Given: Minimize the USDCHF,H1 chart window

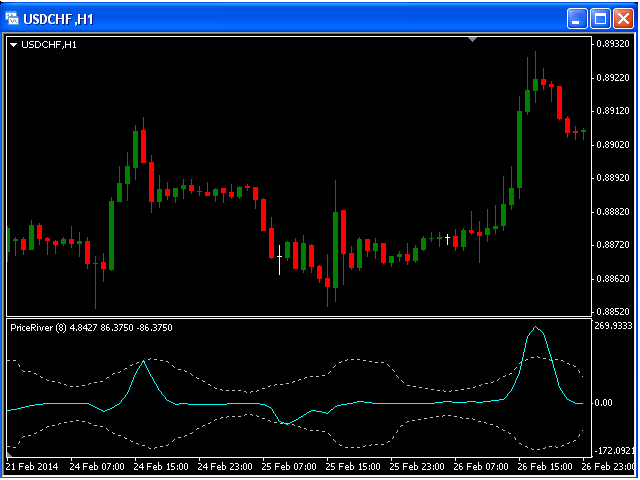Looking at the screenshot, I should point(577,19).
